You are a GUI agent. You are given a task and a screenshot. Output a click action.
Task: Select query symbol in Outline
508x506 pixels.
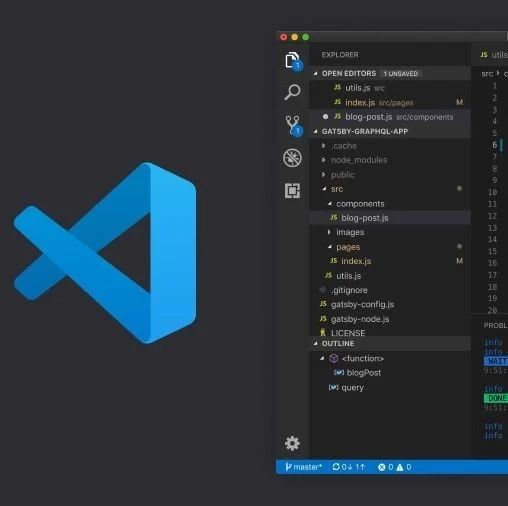coord(352,387)
